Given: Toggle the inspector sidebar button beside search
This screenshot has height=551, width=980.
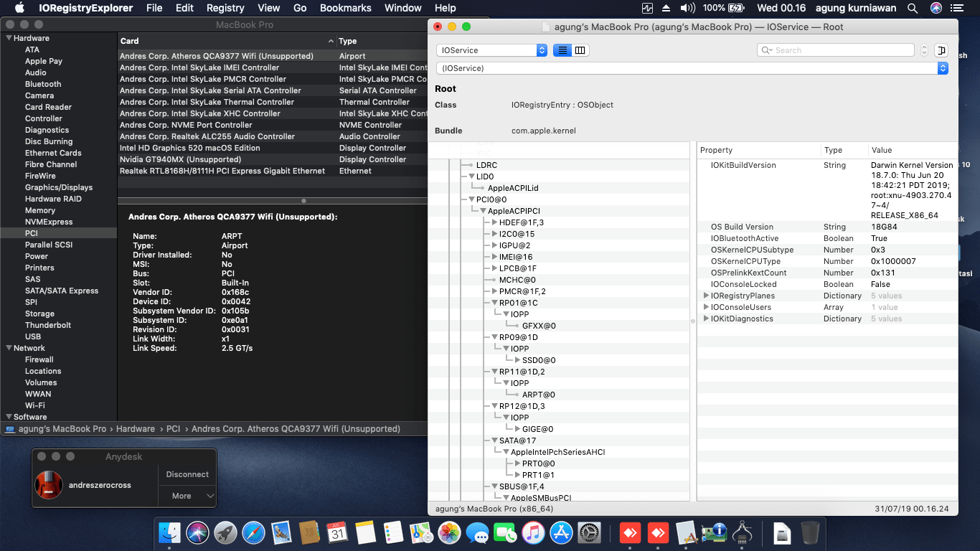Looking at the screenshot, I should (x=941, y=50).
